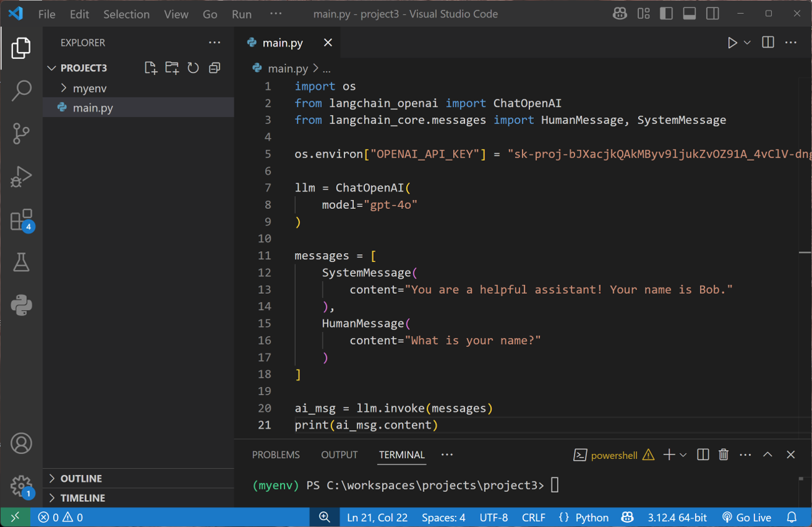Go to line via Ln 21, Col 22
The height and width of the screenshot is (527, 812).
click(377, 517)
